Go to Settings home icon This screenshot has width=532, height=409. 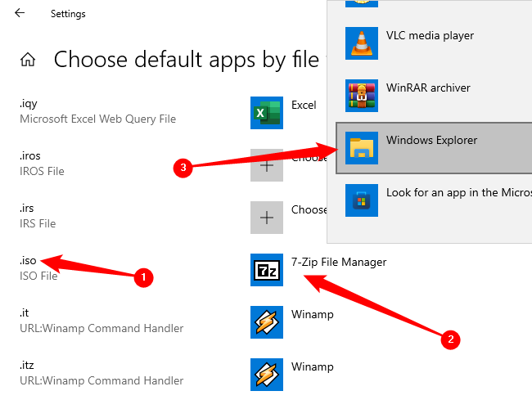pos(28,60)
